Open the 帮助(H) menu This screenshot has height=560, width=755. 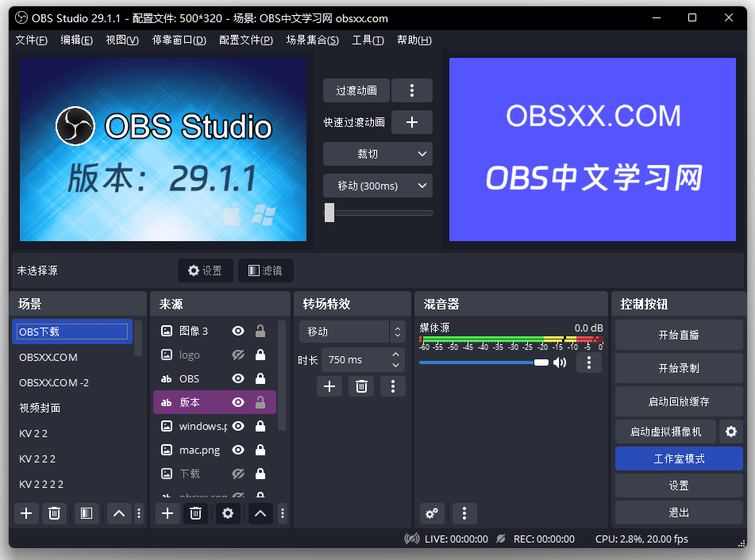point(414,40)
